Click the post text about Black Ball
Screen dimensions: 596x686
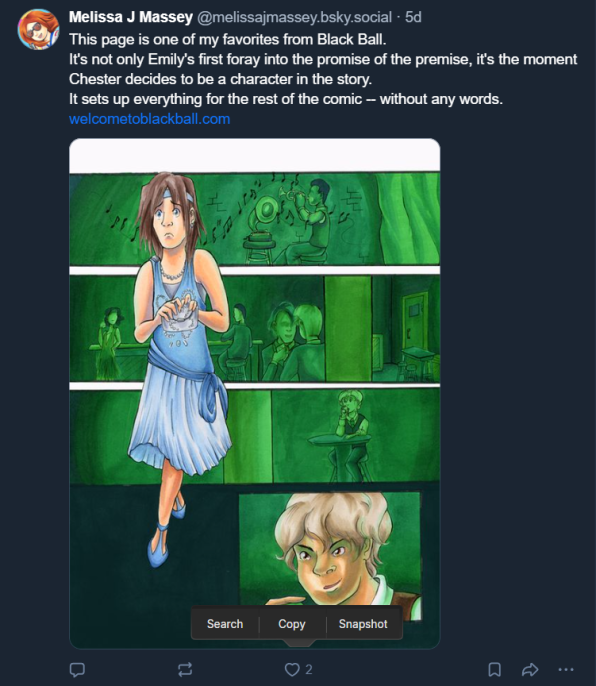pos(323,69)
